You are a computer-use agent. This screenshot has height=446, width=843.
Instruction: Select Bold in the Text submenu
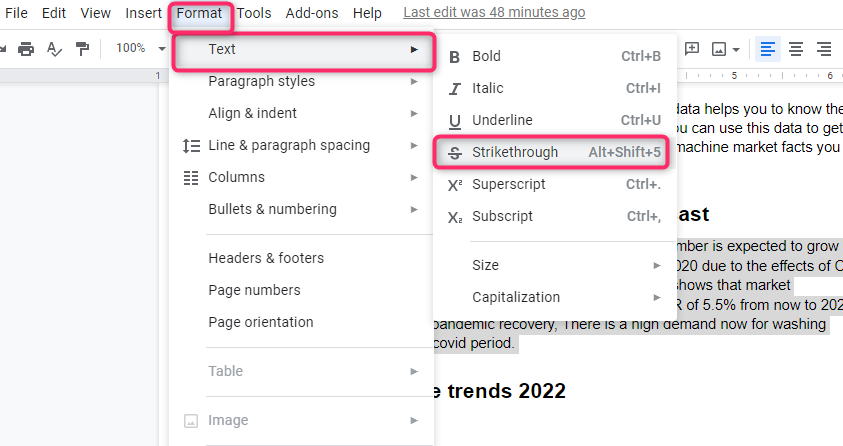pos(555,56)
